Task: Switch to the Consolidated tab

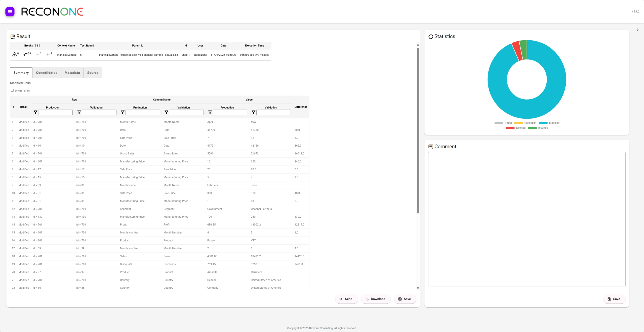Action: tap(47, 73)
